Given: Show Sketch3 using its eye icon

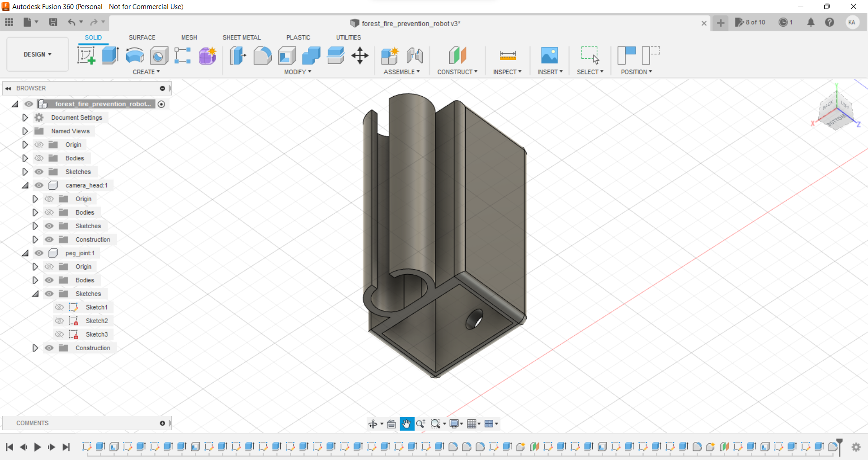Looking at the screenshot, I should [59, 334].
